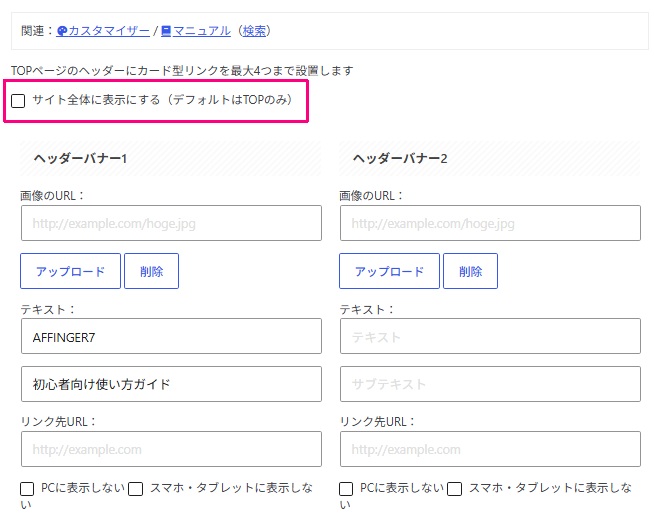Image resolution: width=654 pixels, height=525 pixels.
Task: Enable サイト全体に表示にする checkbox
Action: tap(18, 100)
